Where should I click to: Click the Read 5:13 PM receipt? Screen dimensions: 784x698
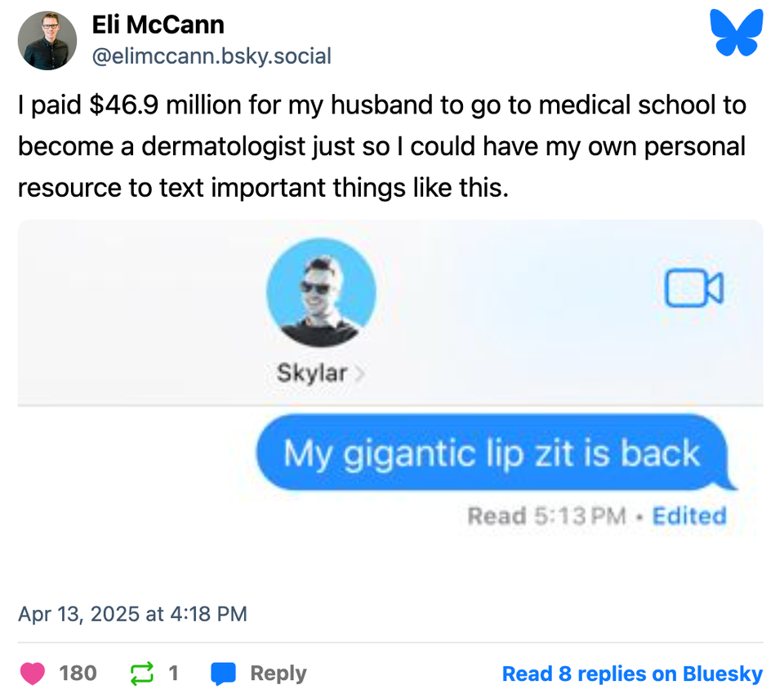tap(546, 516)
